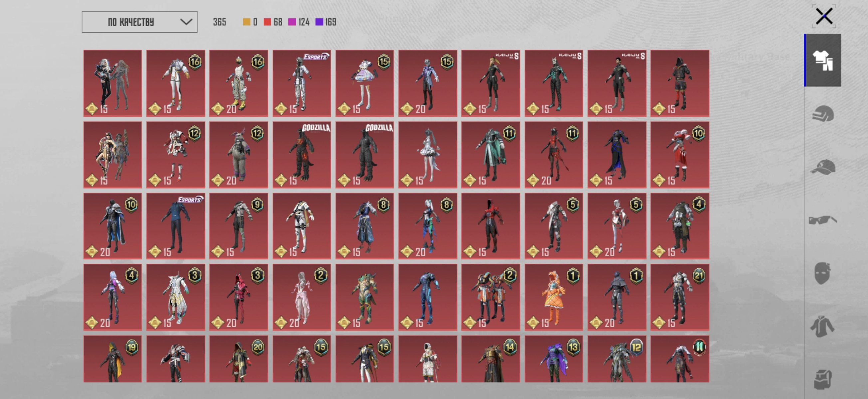Select the burning Godzilla costume thumbnail

click(302, 155)
